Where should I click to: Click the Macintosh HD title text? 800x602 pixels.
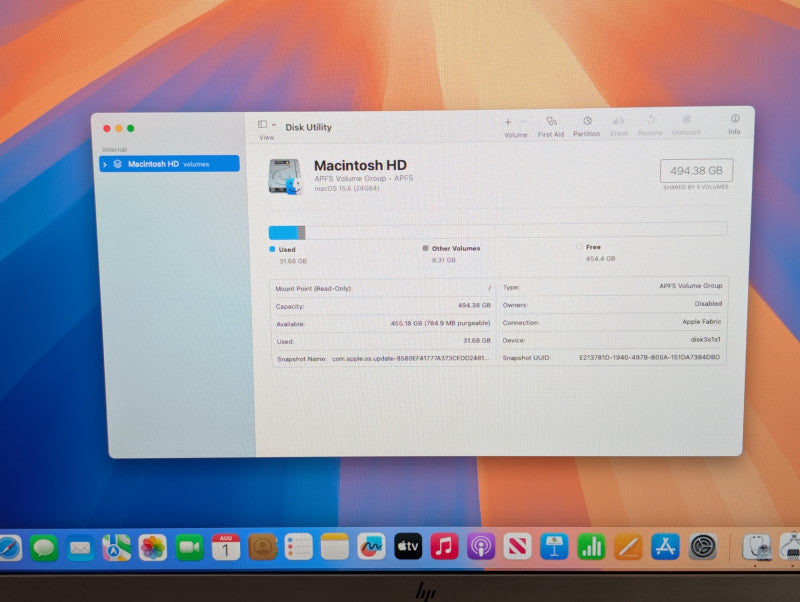tap(360, 165)
